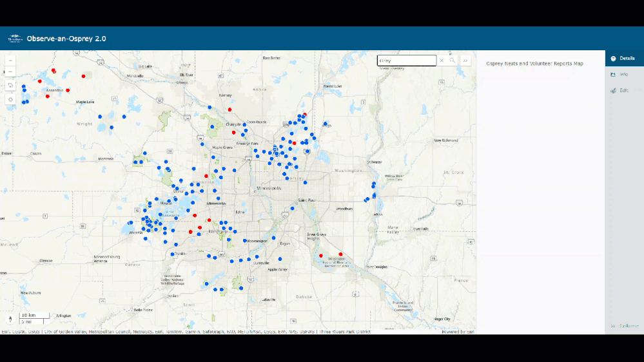Open the Powered by Esri link

pyautogui.click(x=458, y=332)
